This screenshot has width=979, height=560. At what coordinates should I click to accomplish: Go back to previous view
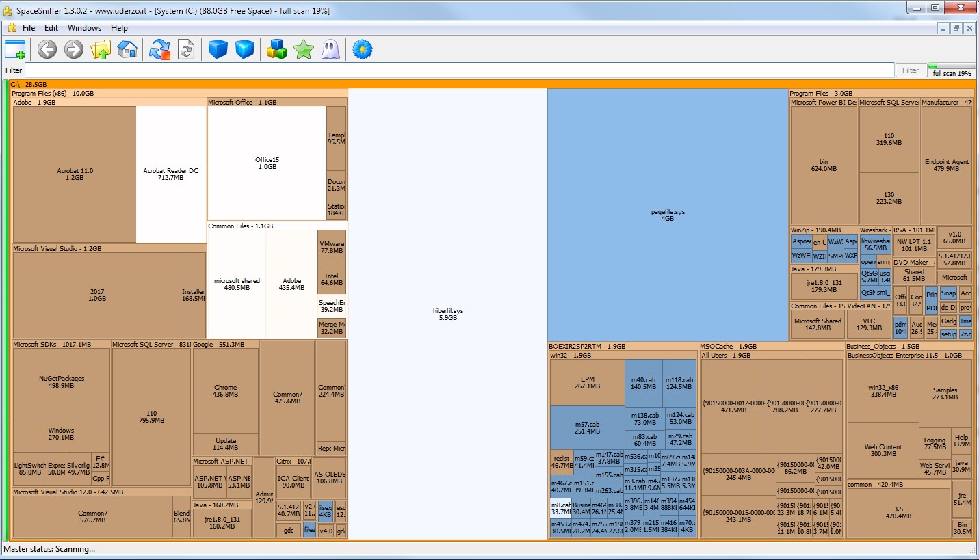[x=47, y=49]
